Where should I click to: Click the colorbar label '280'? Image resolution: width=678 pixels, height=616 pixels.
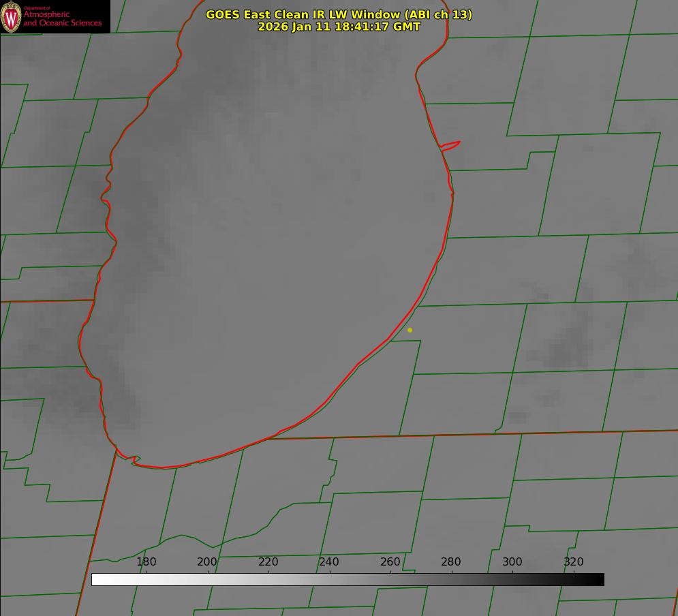(451, 562)
